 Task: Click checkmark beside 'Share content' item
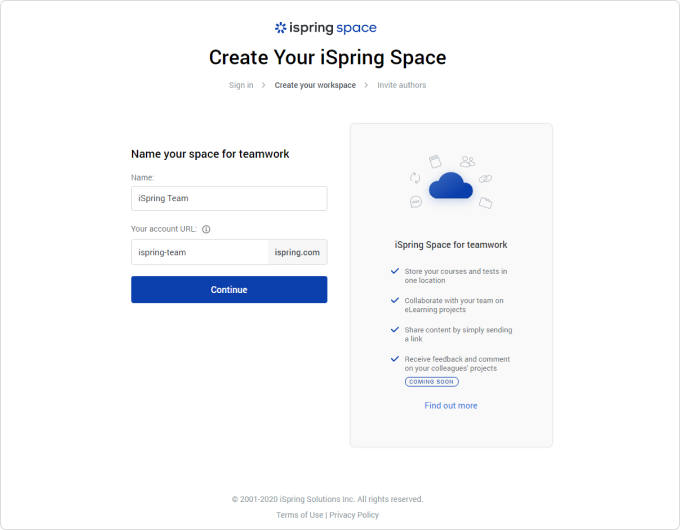tap(395, 329)
